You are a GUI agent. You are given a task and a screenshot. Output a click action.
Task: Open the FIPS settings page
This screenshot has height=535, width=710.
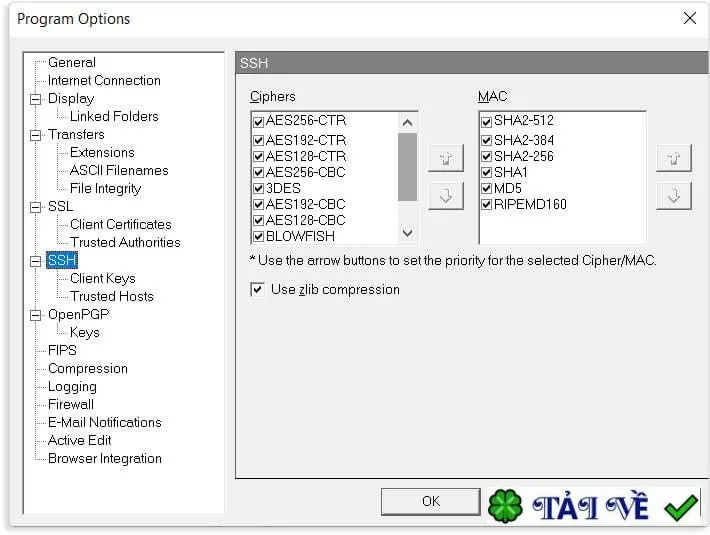tap(62, 351)
